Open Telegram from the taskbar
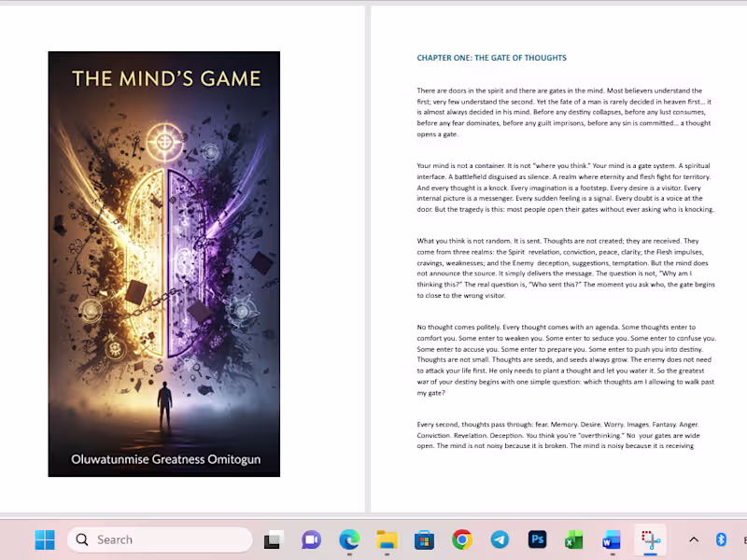The width and height of the screenshot is (747, 560). click(500, 539)
